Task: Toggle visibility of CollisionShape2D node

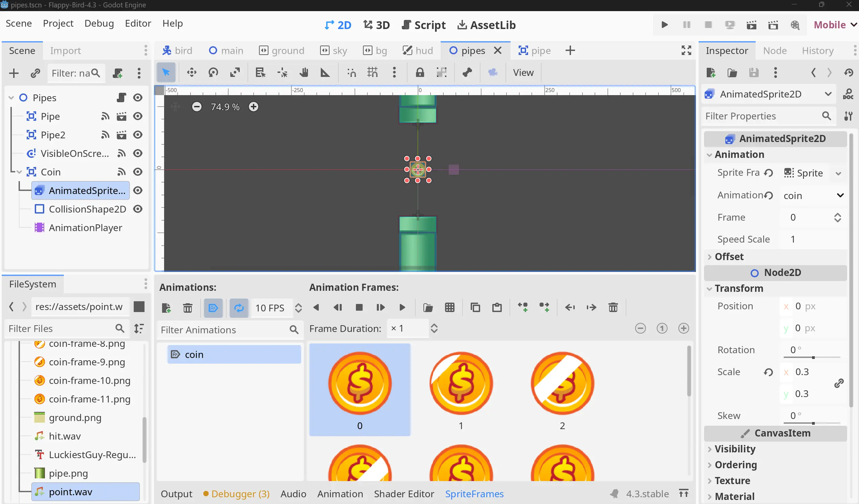Action: tap(138, 209)
